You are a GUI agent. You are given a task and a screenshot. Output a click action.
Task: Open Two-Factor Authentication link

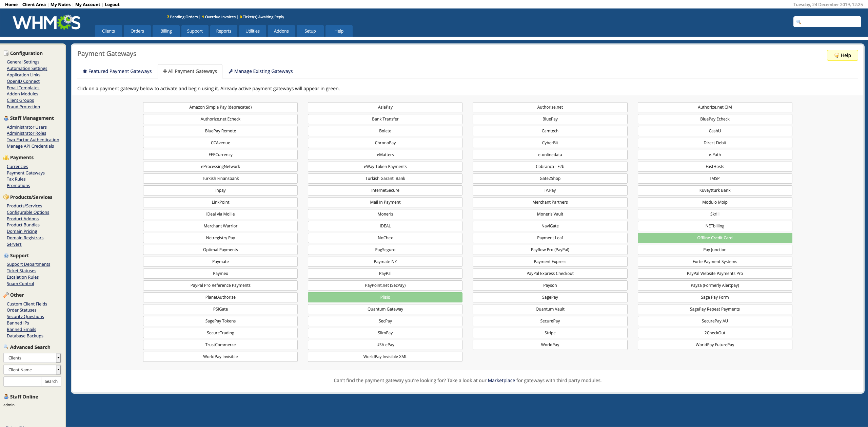[x=33, y=140]
